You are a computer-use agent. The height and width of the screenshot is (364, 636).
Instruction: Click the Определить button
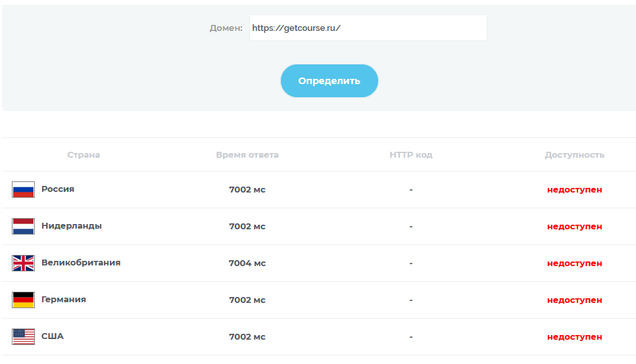tap(329, 81)
